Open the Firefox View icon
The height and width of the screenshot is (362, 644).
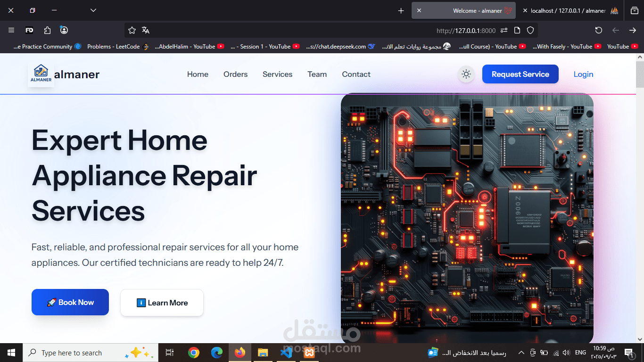tap(634, 10)
